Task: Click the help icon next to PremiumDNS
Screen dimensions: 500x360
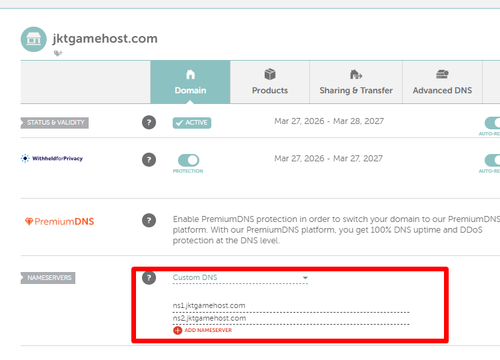Action: (x=149, y=220)
